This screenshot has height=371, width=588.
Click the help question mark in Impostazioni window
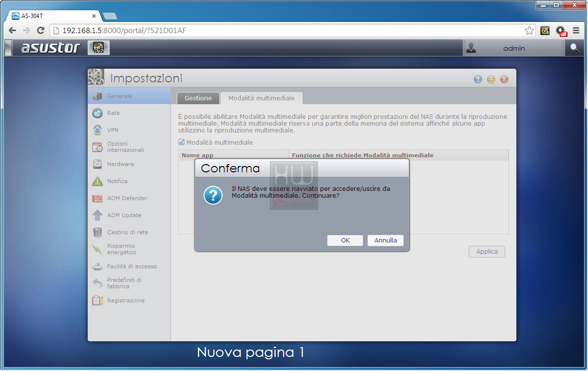(x=478, y=79)
